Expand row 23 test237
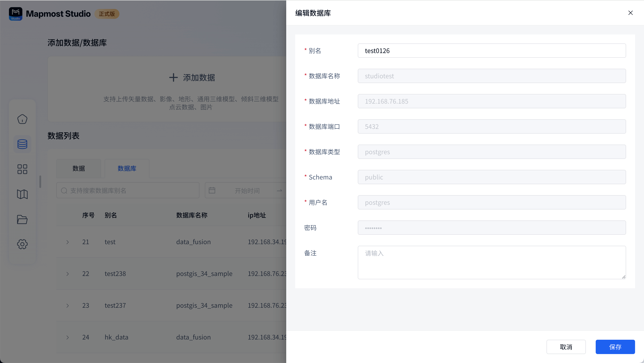Viewport: 644px width, 363px height. [x=68, y=305]
